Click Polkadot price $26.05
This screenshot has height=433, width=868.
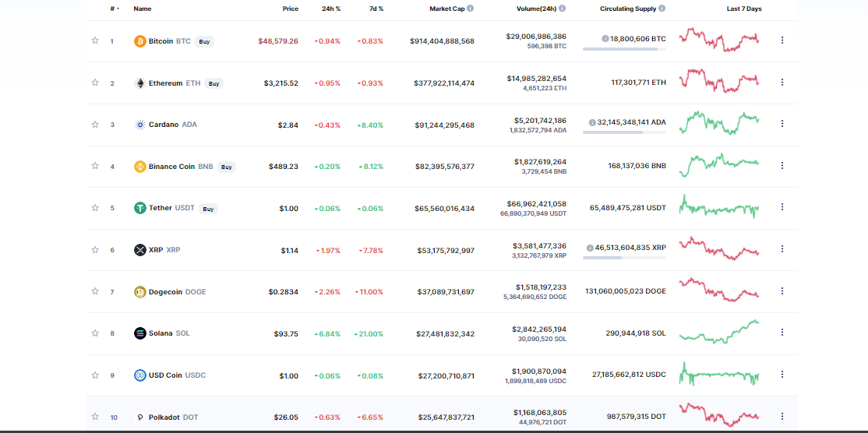click(286, 417)
